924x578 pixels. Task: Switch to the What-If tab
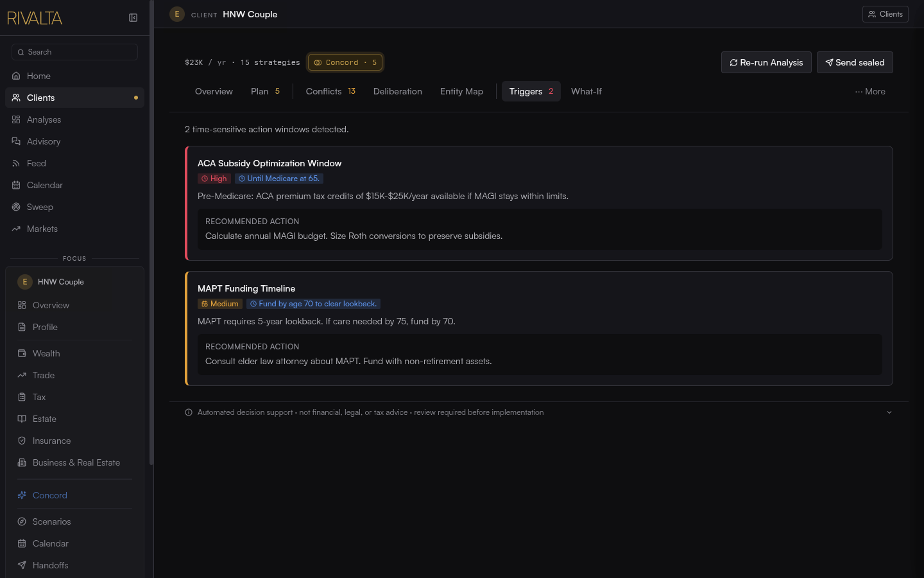586,91
